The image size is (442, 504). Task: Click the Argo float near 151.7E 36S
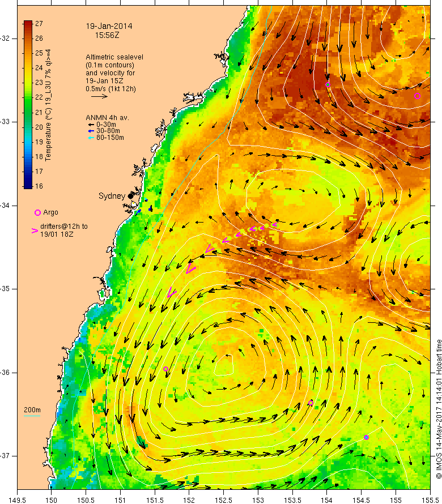click(165, 369)
